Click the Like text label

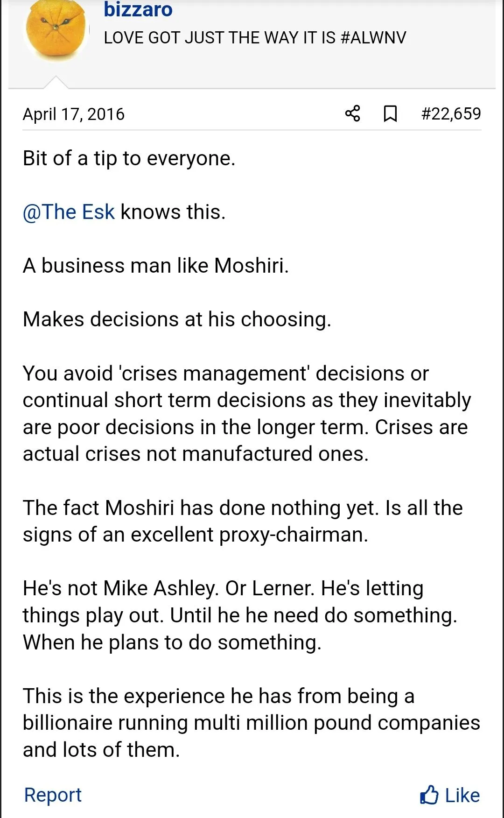(462, 795)
